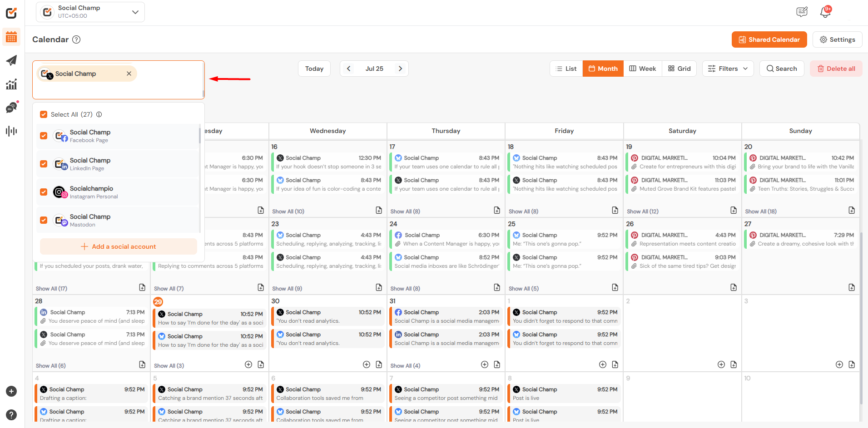The height and width of the screenshot is (428, 868).
Task: Click the note icon on Saturday 26
Action: [x=734, y=287]
